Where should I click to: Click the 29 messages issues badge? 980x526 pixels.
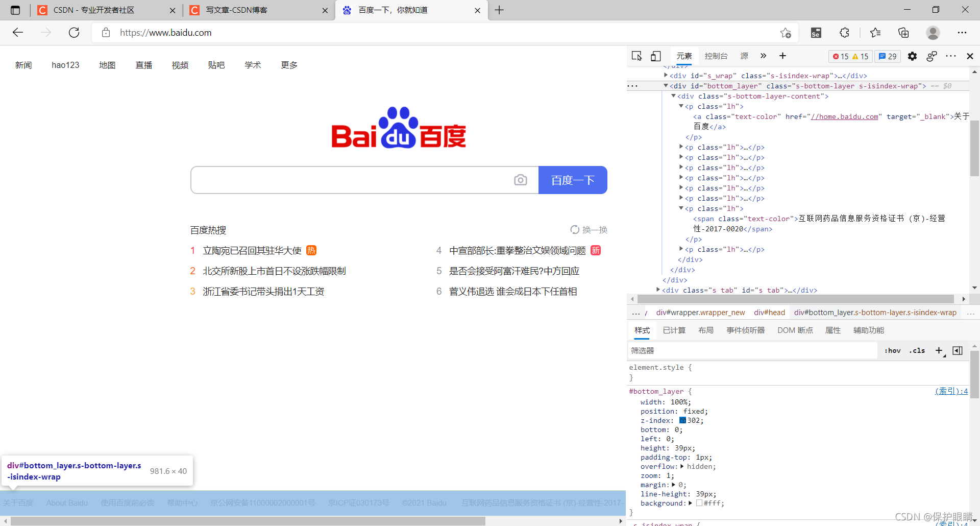[x=888, y=56]
